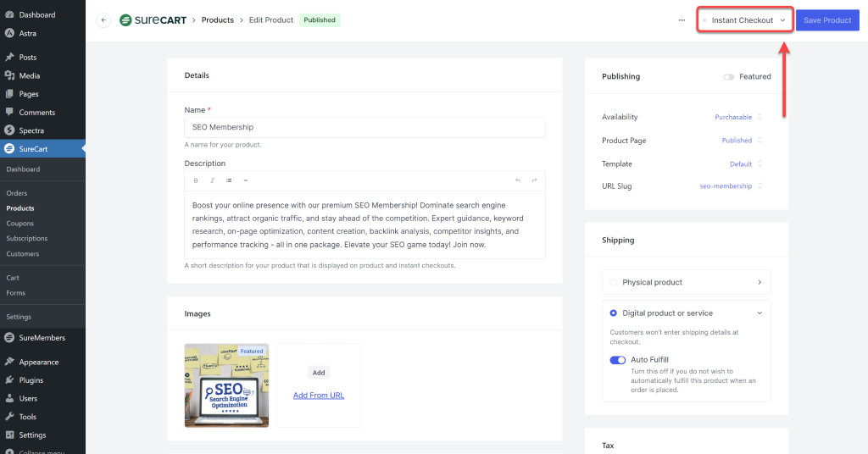Image resolution: width=868 pixels, height=454 pixels.
Task: Expand the Physical product chevron
Action: pyautogui.click(x=759, y=283)
